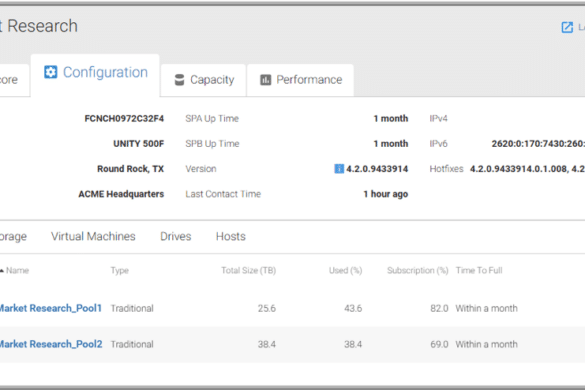Image resolution: width=585 pixels, height=390 pixels.
Task: Switch to the Performance tab
Action: 300,80
